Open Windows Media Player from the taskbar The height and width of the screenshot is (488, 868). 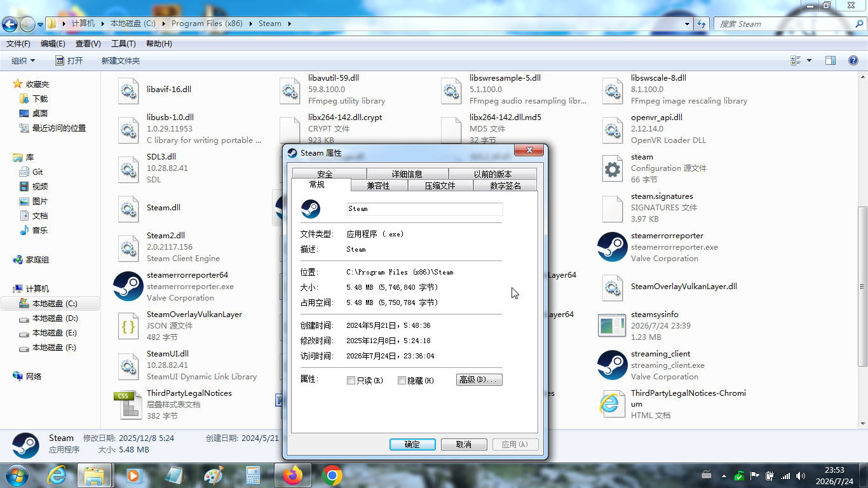pyautogui.click(x=134, y=475)
